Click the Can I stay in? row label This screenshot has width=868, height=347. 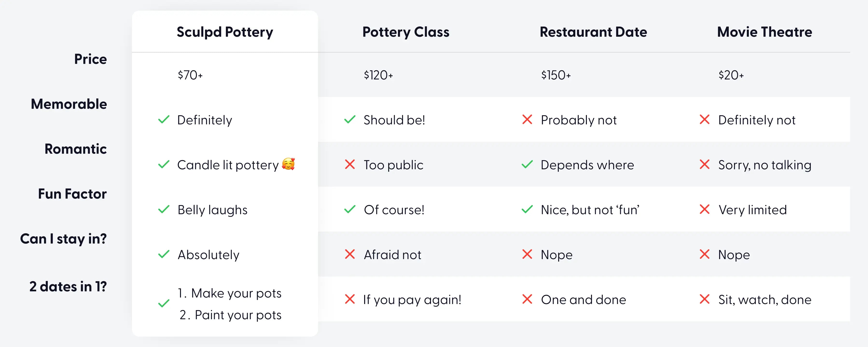tap(63, 239)
